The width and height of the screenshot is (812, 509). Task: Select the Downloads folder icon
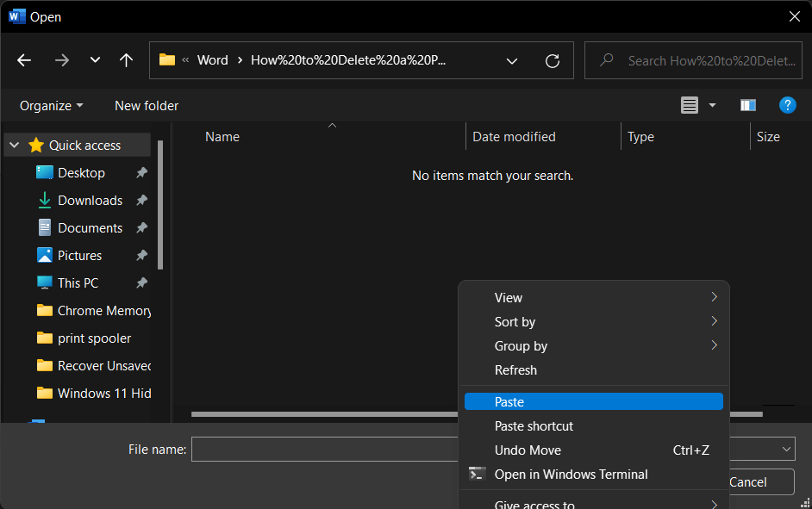click(x=44, y=200)
